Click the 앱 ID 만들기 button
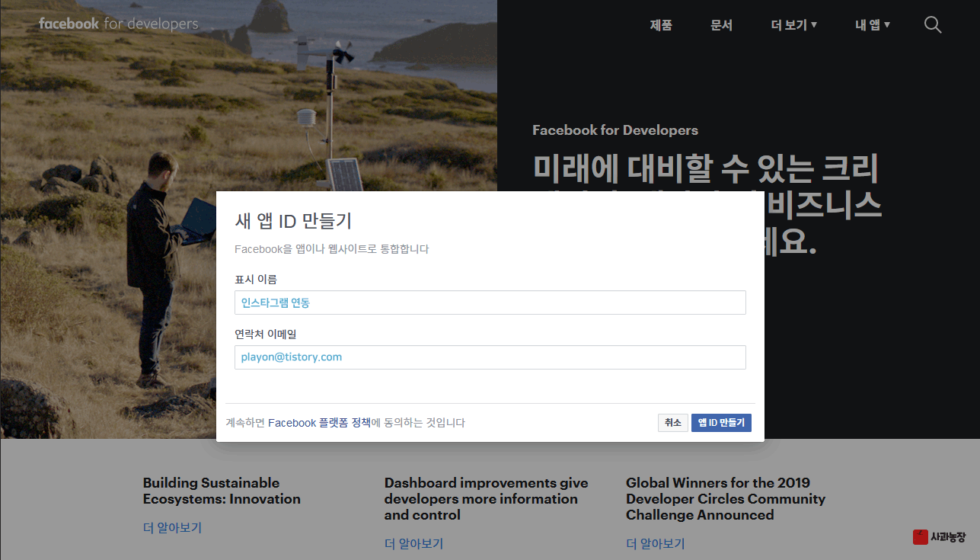 click(721, 423)
